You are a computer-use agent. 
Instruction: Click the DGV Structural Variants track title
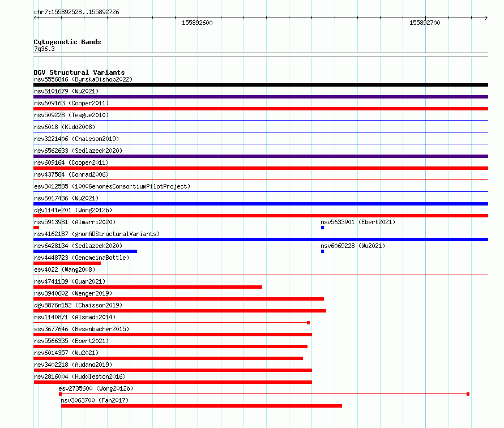click(x=79, y=72)
